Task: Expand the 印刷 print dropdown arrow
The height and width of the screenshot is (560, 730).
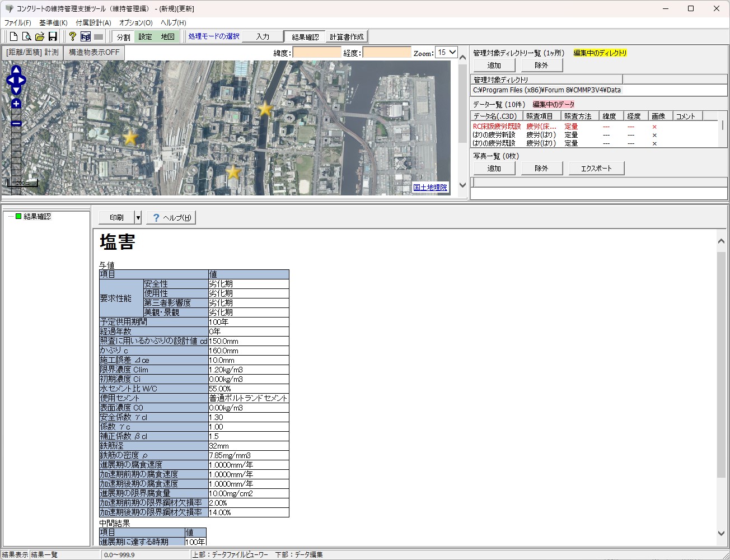Action: (x=138, y=218)
